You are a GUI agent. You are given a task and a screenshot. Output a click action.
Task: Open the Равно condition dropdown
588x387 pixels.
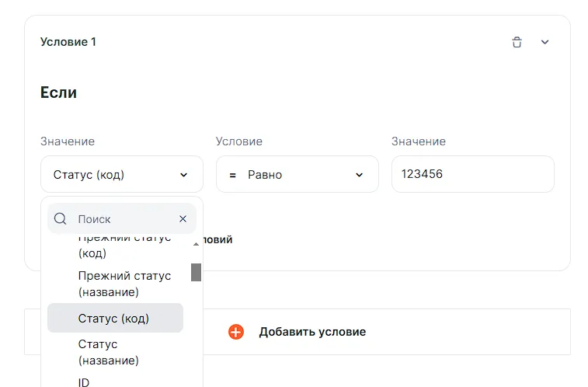click(x=297, y=175)
